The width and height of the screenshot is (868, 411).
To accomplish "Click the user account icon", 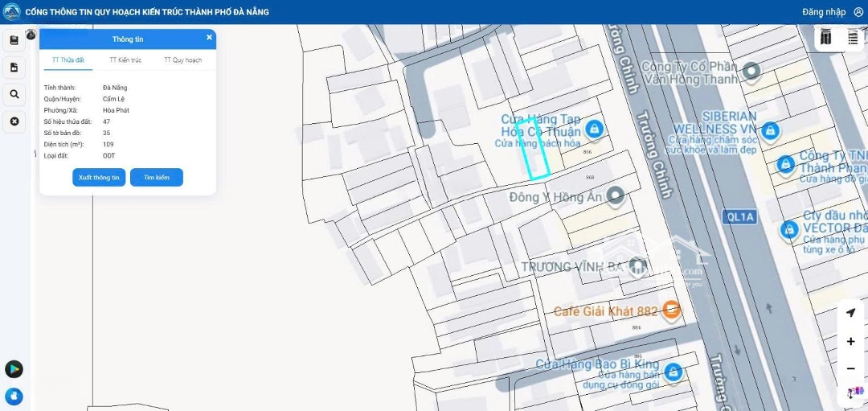I will pos(858,12).
